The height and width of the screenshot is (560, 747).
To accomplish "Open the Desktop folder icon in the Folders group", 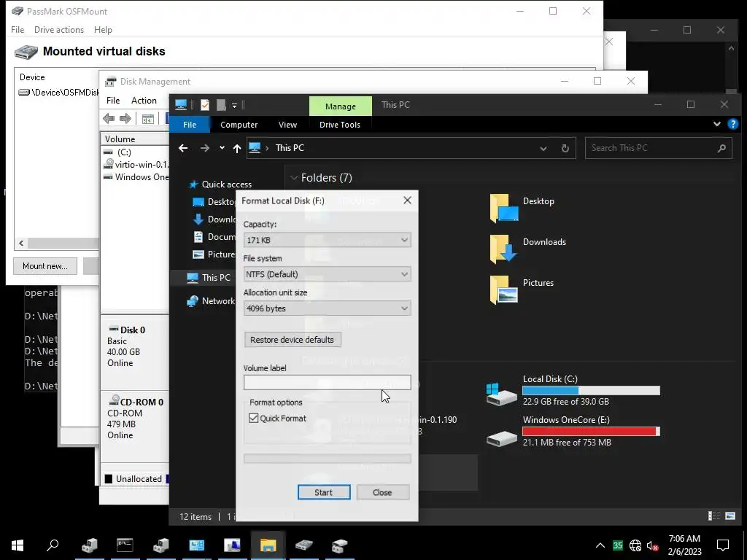I will pyautogui.click(x=503, y=208).
